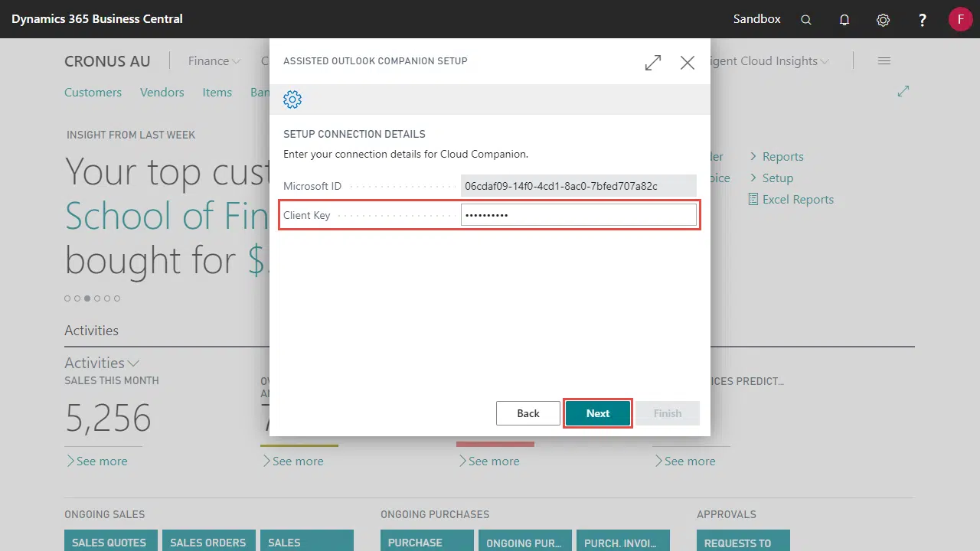Open the hamburger menu in the navigation bar
This screenshot has height=551, width=980.
pos(884,61)
